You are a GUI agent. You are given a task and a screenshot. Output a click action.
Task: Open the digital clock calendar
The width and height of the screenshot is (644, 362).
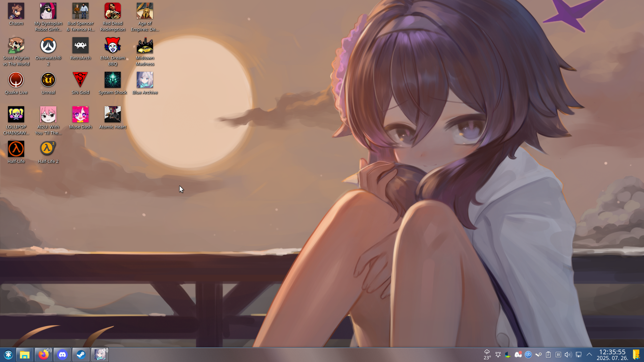coord(612,355)
